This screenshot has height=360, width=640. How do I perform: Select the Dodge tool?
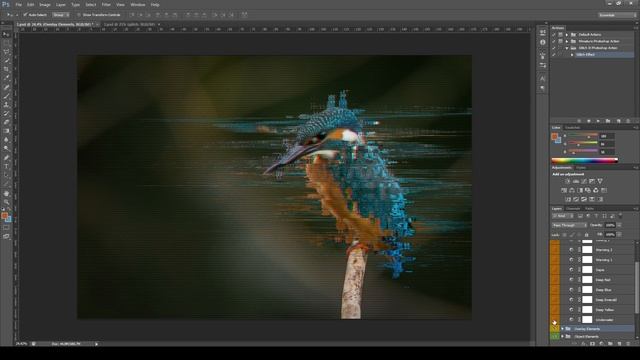(x=6, y=149)
